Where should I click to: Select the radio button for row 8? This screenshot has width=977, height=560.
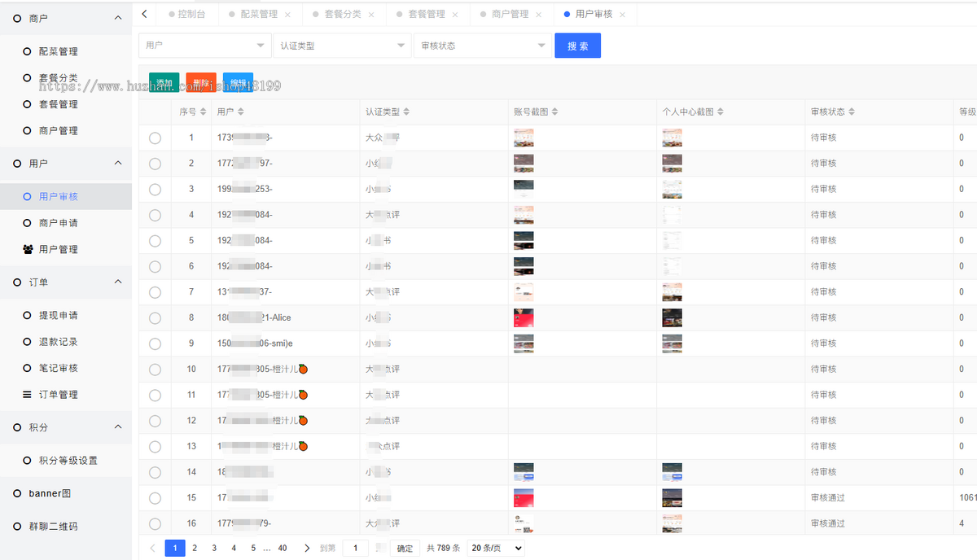click(155, 317)
